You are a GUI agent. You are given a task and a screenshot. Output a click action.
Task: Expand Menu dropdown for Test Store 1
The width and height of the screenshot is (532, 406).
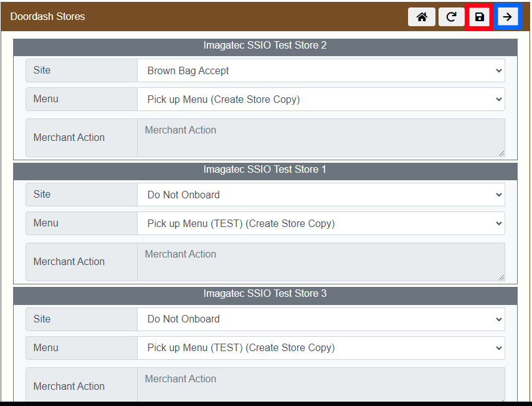click(x=321, y=223)
